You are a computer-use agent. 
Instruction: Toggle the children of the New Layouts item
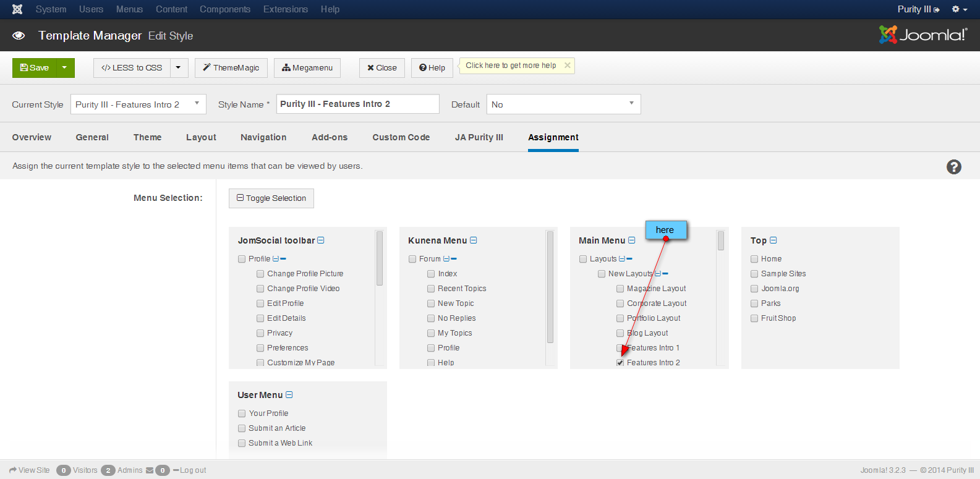(x=658, y=274)
